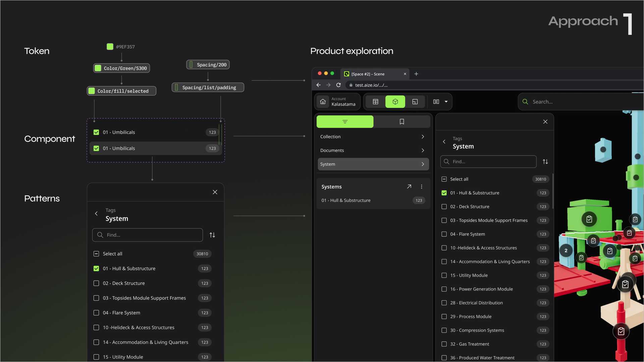Go back from the Tags System panel
The width and height of the screenshot is (644, 362).
(444, 142)
